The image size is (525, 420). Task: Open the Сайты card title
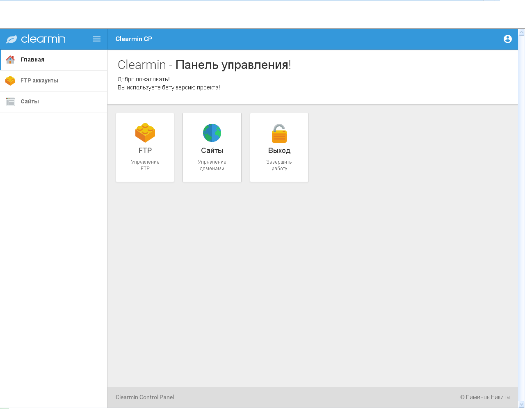click(212, 151)
